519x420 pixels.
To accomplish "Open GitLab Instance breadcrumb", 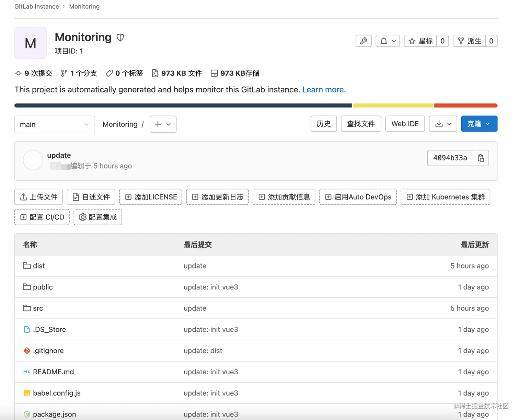I will (x=37, y=7).
